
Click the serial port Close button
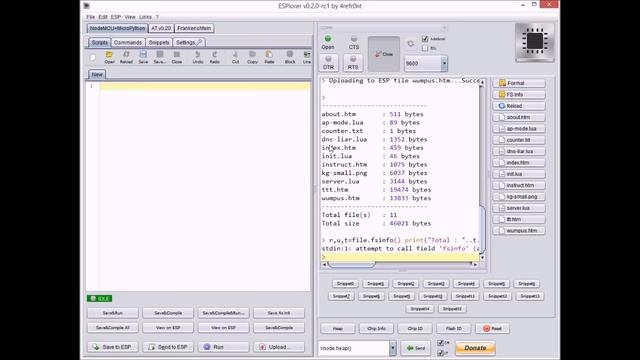click(x=384, y=54)
